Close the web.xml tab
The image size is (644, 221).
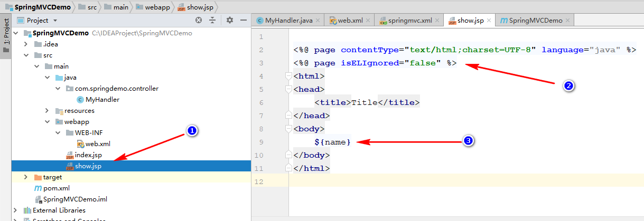click(367, 21)
